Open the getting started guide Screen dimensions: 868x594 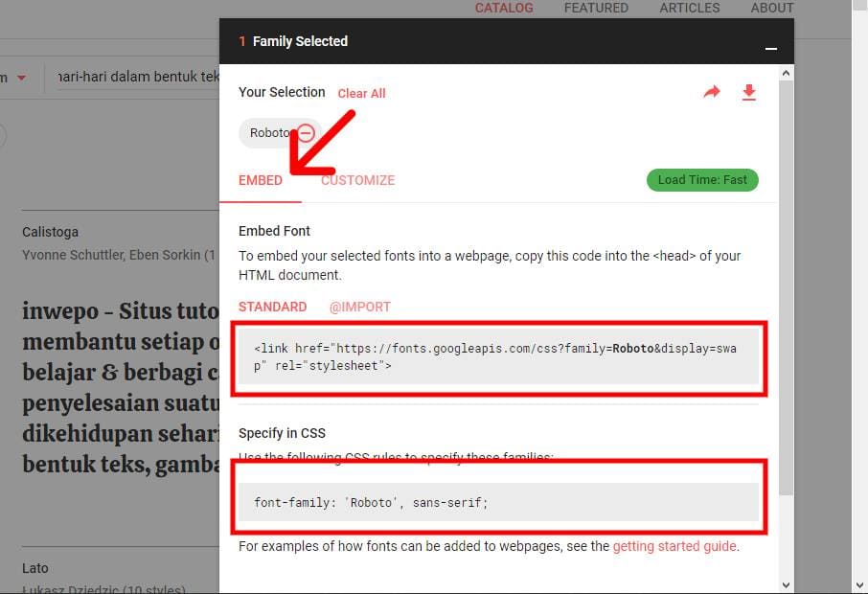click(674, 546)
